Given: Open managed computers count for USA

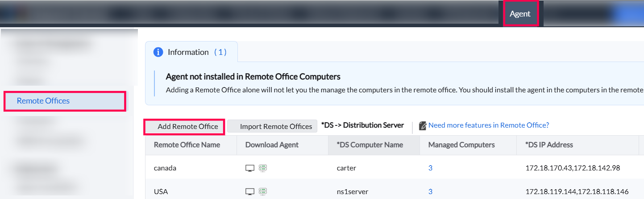Looking at the screenshot, I should pos(430,191).
